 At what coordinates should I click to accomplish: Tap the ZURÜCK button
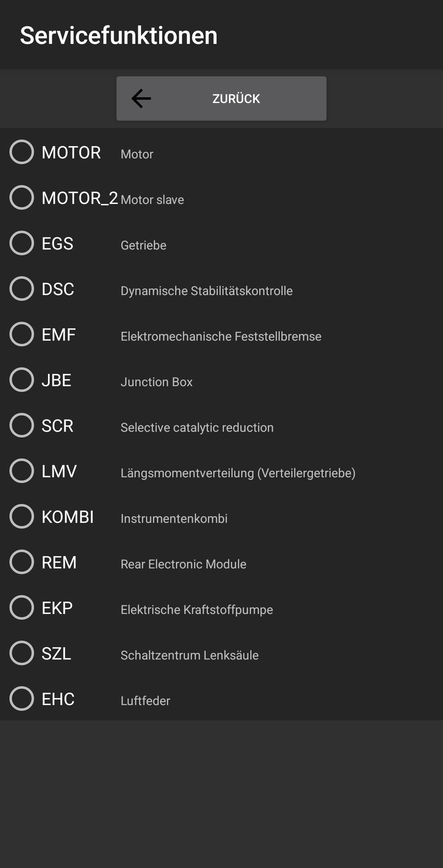[221, 98]
